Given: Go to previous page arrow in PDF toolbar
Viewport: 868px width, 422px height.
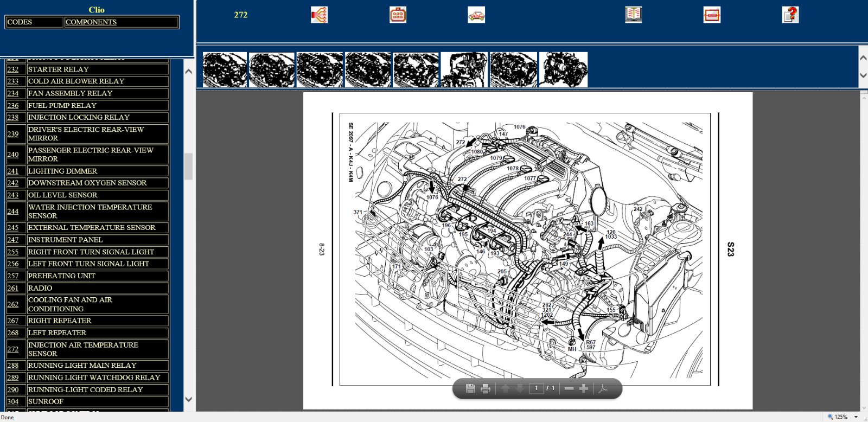Looking at the screenshot, I should click(x=506, y=388).
